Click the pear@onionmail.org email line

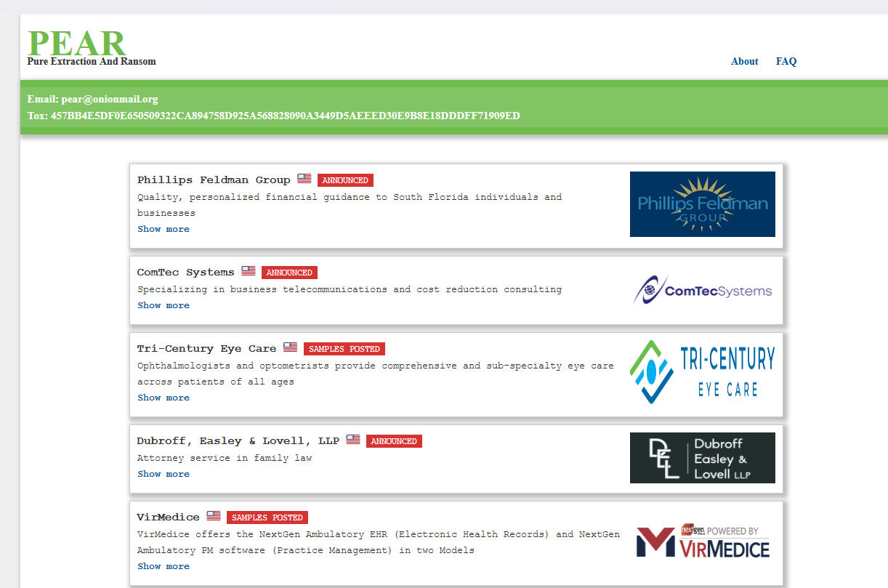93,100
